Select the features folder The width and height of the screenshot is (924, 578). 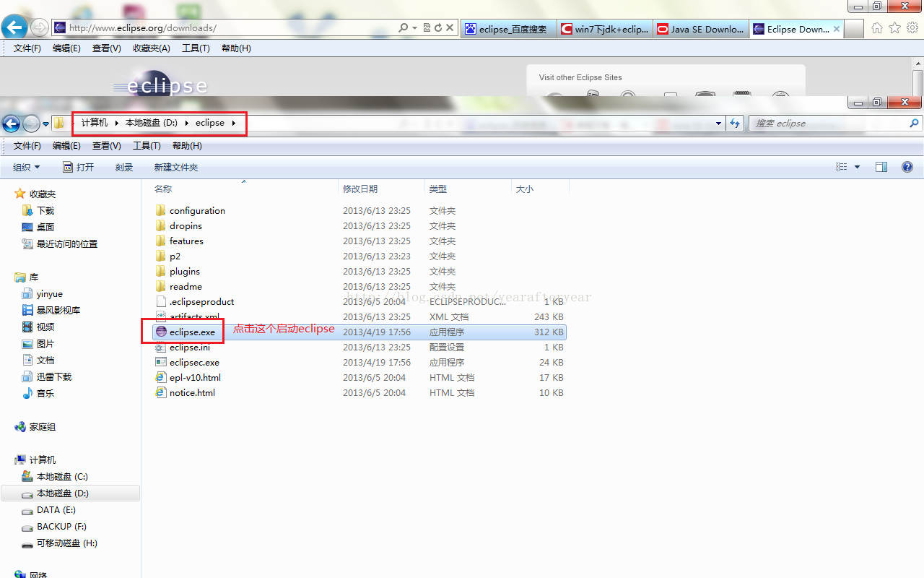186,241
